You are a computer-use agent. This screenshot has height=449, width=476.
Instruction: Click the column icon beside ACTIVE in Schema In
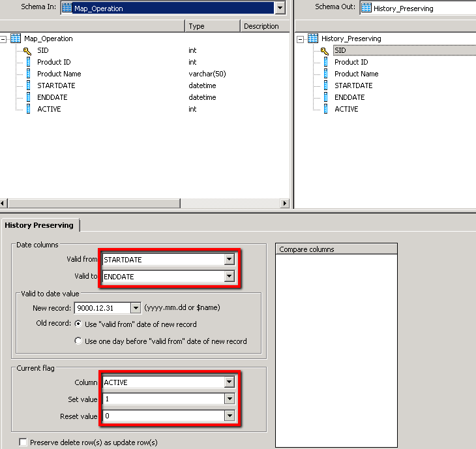(x=28, y=109)
